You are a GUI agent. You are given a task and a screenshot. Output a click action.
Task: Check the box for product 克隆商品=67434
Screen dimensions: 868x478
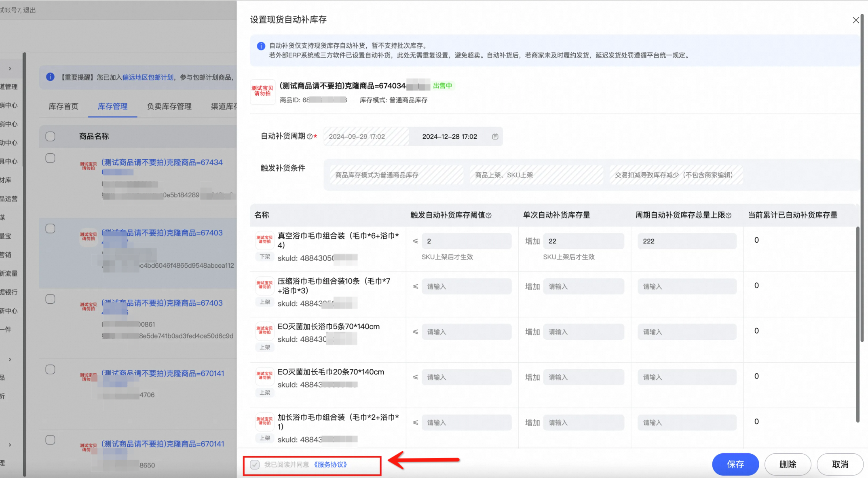pyautogui.click(x=50, y=158)
